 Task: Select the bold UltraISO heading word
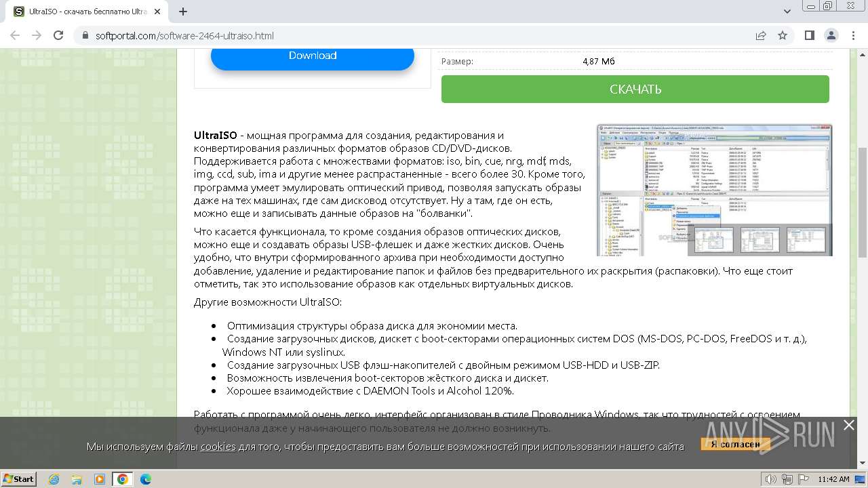[216, 136]
